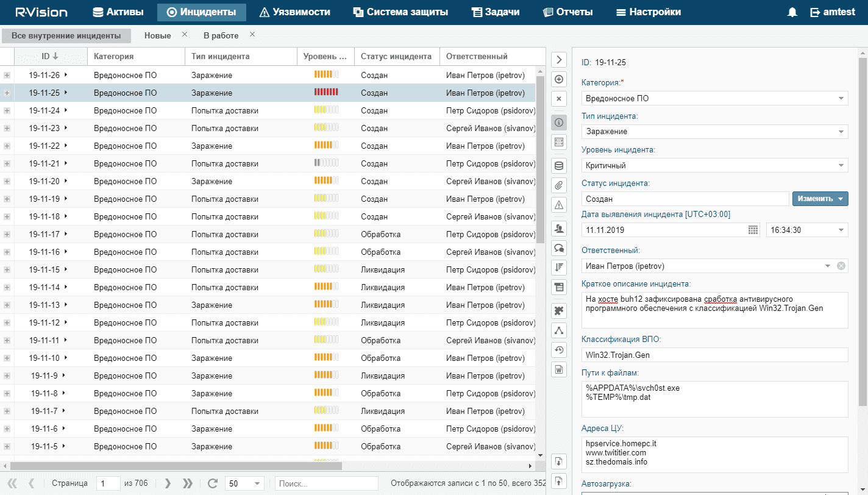Open the database stack icon panel
Image resolution: width=868 pixels, height=495 pixels.
click(x=559, y=165)
